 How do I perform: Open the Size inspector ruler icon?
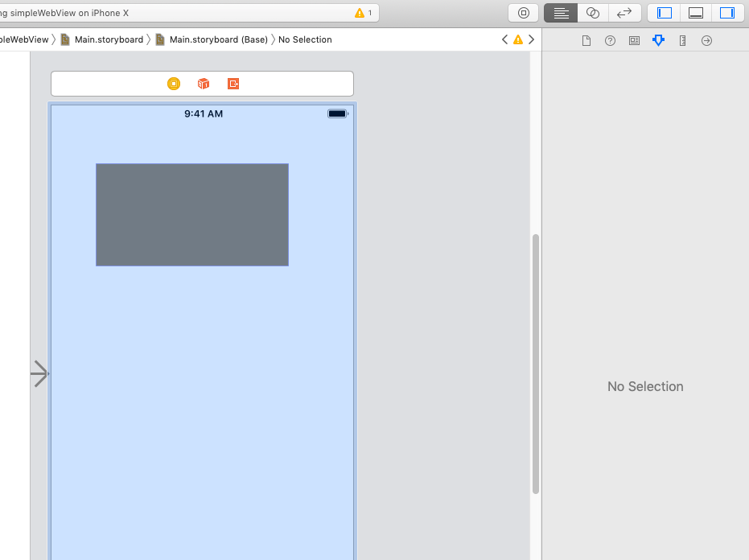tap(682, 40)
